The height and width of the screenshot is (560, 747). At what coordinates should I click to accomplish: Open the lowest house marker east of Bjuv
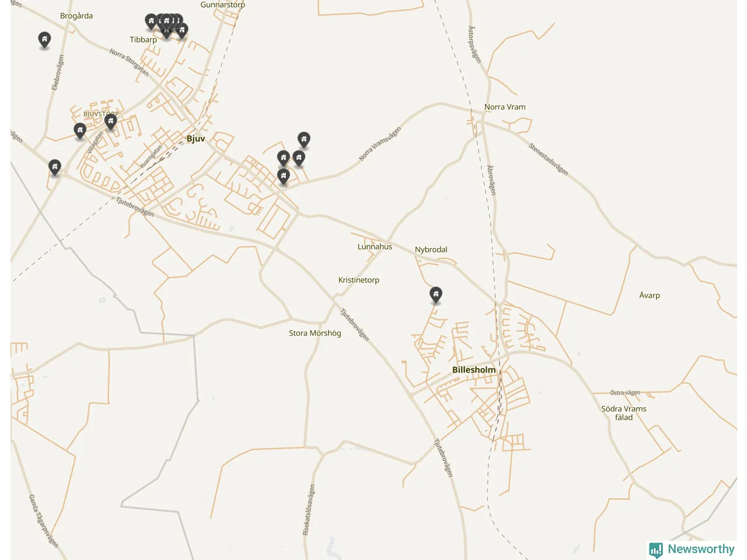[284, 176]
